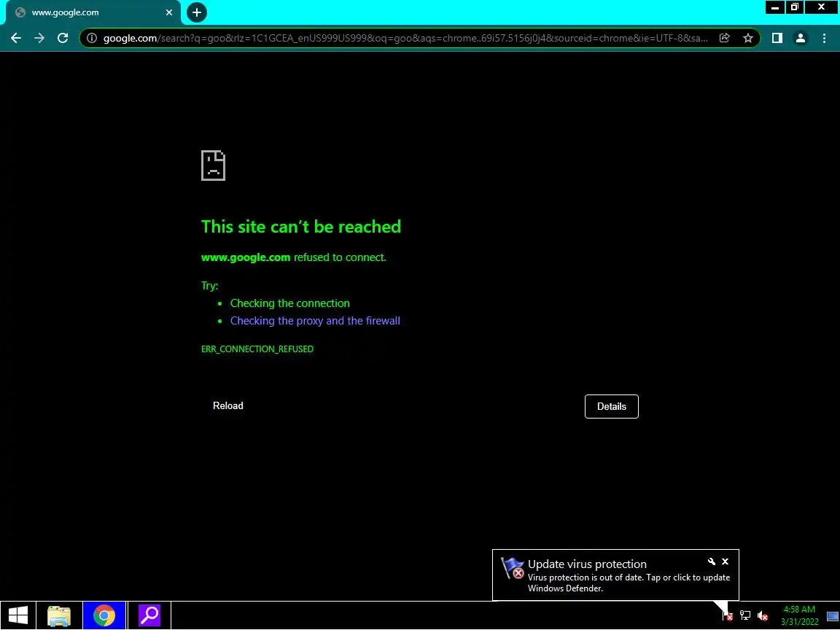The image size is (840, 630).
Task: Open notification settings wrench icon
Action: tap(712, 561)
